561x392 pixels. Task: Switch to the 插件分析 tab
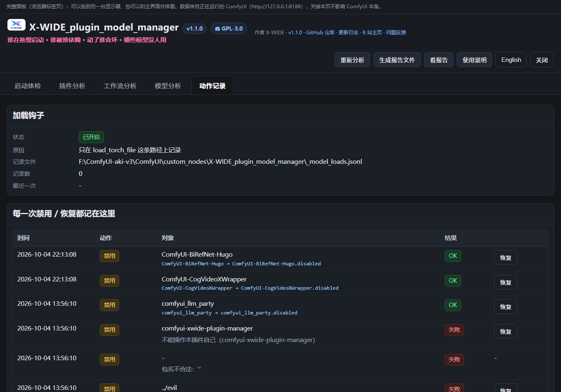72,86
